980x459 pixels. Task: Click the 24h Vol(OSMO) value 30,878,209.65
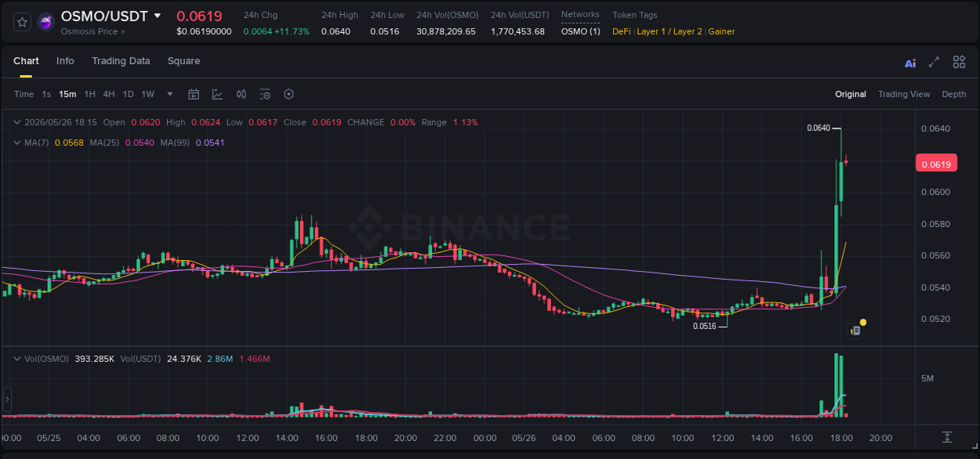[x=446, y=31]
